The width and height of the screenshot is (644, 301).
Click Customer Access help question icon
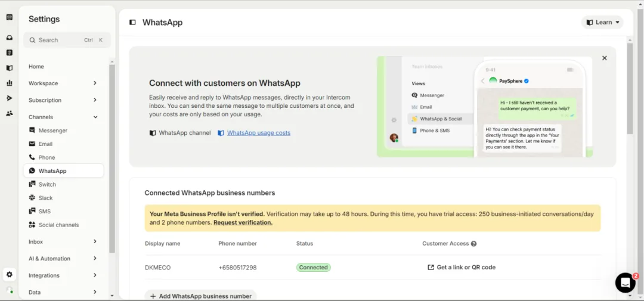point(474,244)
